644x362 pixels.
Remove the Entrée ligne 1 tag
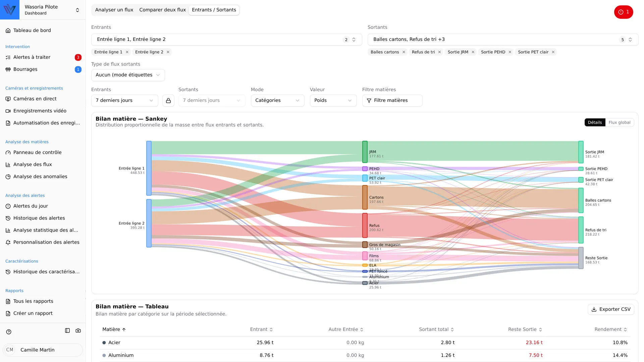click(x=127, y=52)
